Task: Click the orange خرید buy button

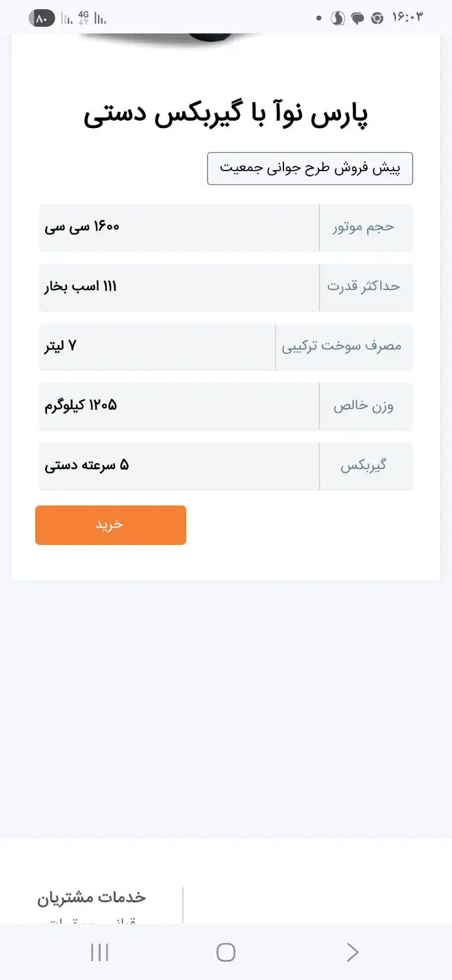Action: point(110,525)
